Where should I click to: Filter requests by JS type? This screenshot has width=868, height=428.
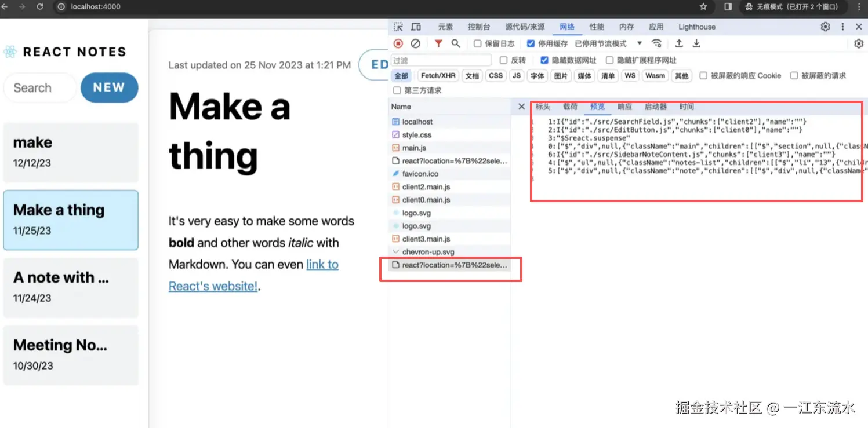click(517, 76)
